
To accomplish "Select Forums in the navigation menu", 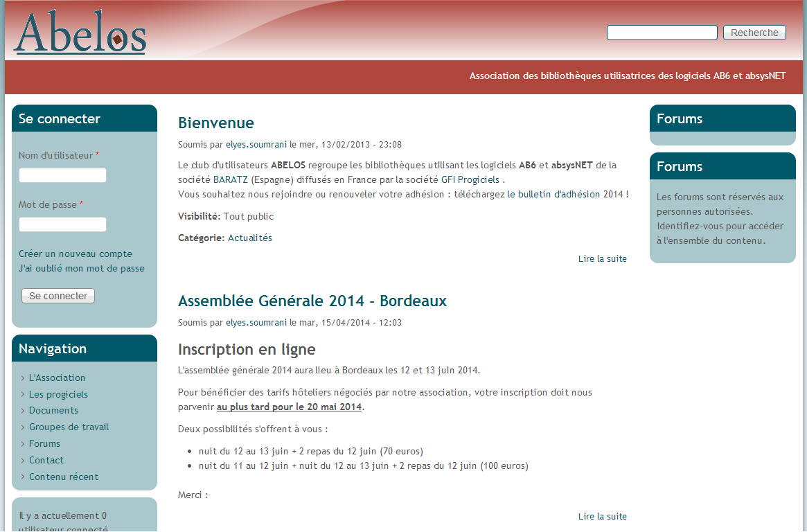I will [x=44, y=443].
